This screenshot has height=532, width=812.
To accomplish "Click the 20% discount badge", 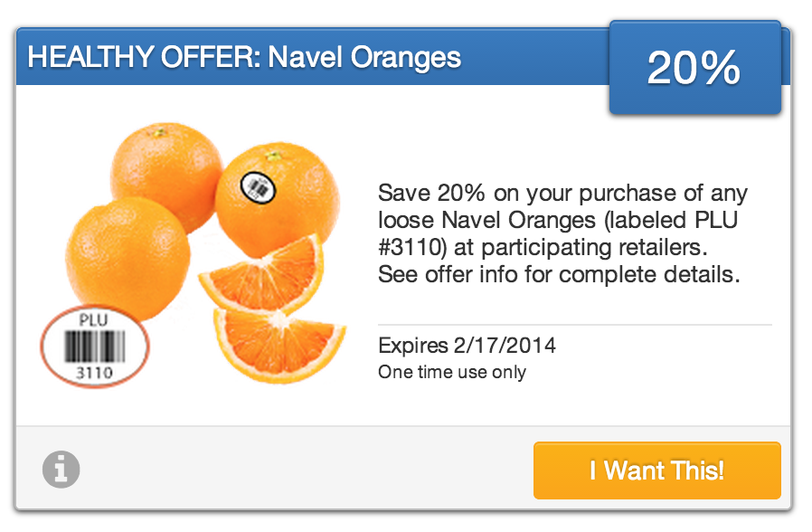I will [x=695, y=67].
